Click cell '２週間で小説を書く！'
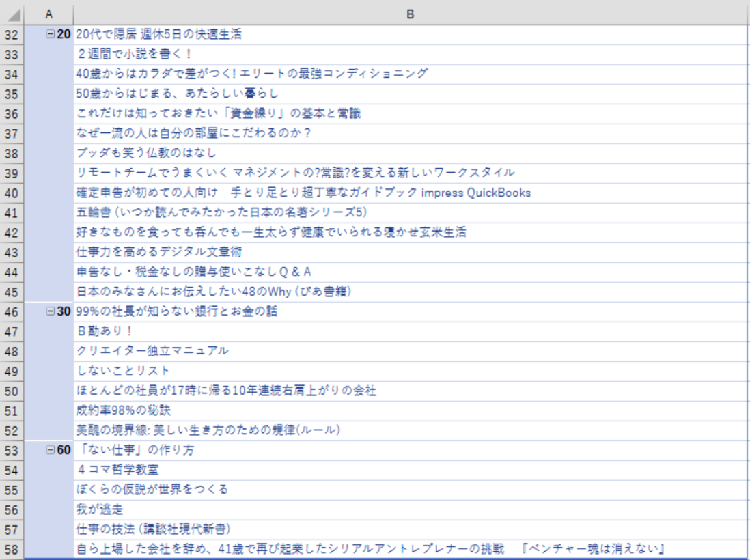This screenshot has width=750, height=560. click(410, 55)
